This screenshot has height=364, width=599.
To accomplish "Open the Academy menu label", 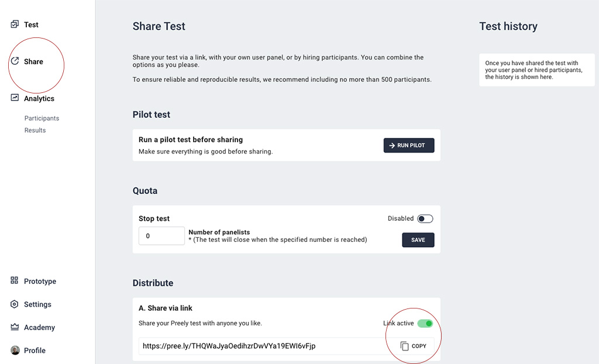I will point(39,327).
